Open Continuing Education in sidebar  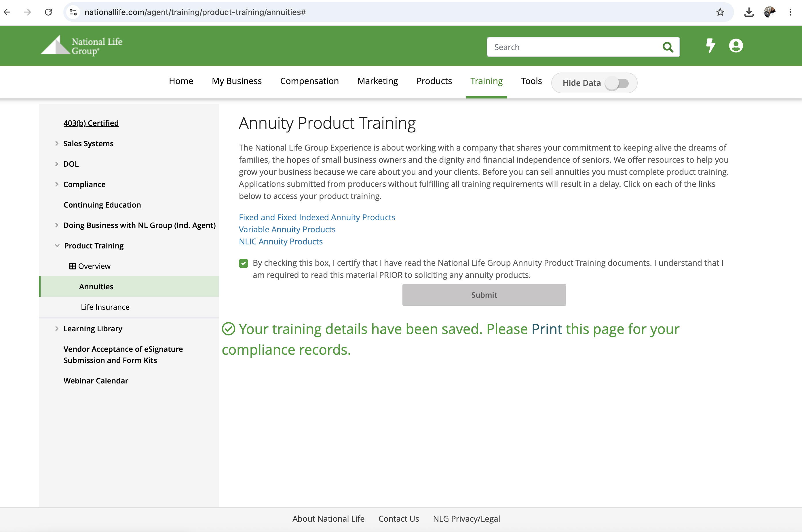tap(102, 205)
